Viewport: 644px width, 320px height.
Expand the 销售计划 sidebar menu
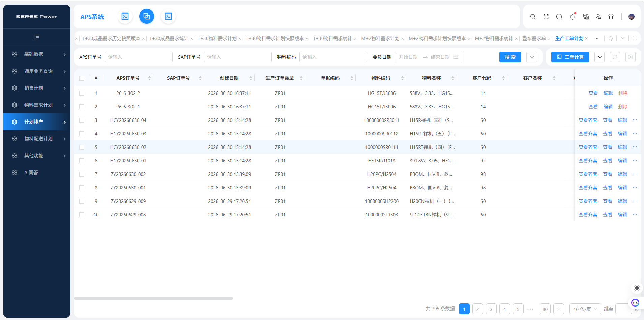[37, 88]
